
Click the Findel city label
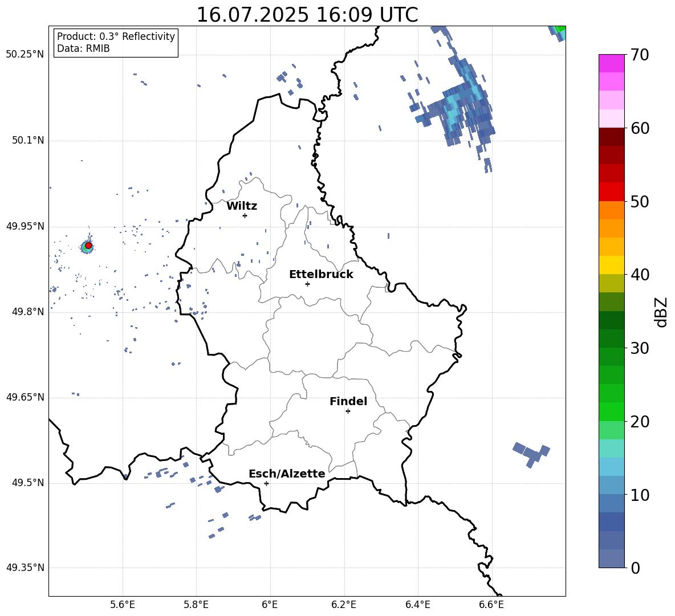pyautogui.click(x=348, y=401)
